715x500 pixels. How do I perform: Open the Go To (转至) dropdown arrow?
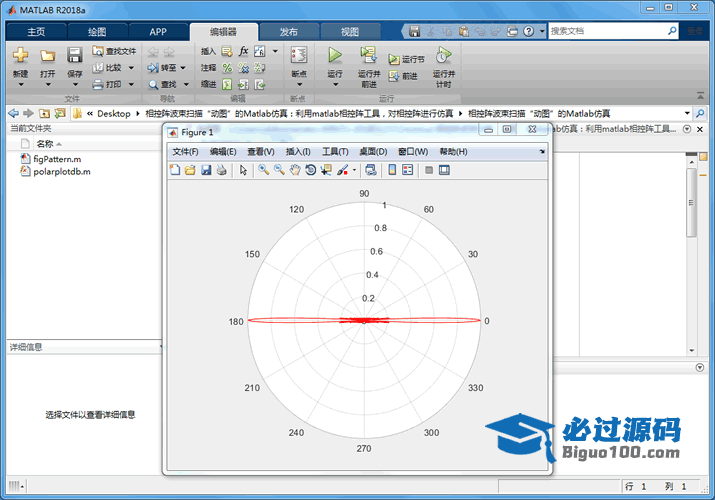coord(183,68)
